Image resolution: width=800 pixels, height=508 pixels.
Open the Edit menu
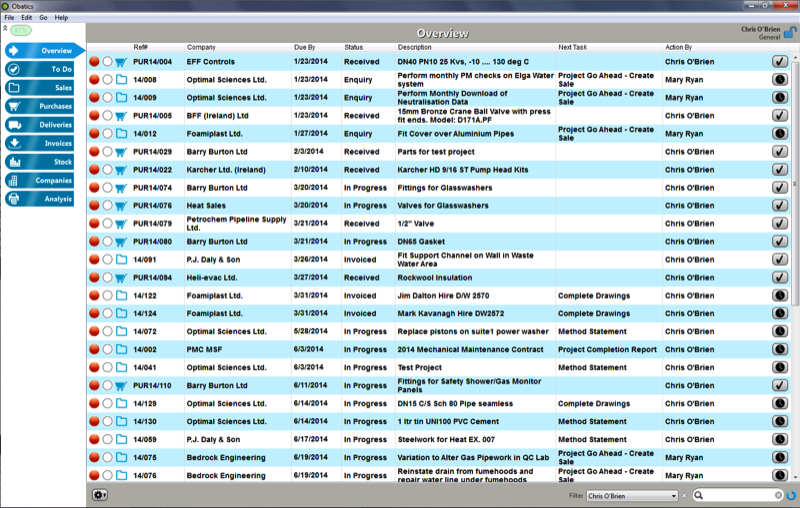[x=27, y=18]
